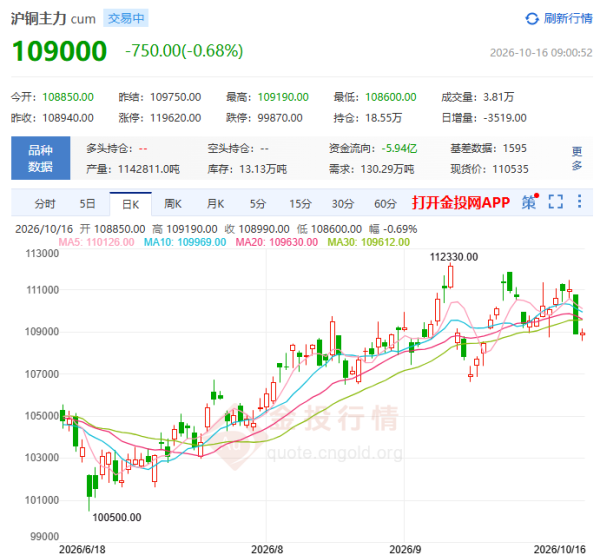Click the 沪铜主力 cum title
Viewport: 600px width, 555px height.
point(53,18)
